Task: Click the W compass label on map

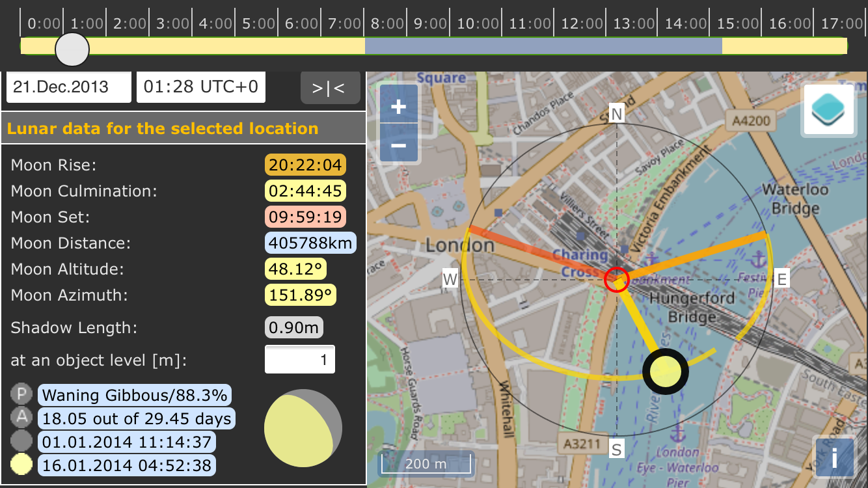Action: click(450, 280)
